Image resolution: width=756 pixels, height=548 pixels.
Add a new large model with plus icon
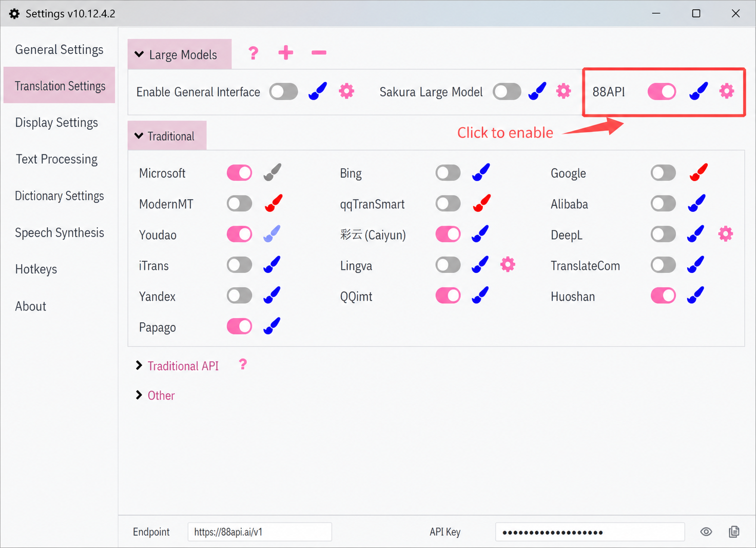point(286,52)
